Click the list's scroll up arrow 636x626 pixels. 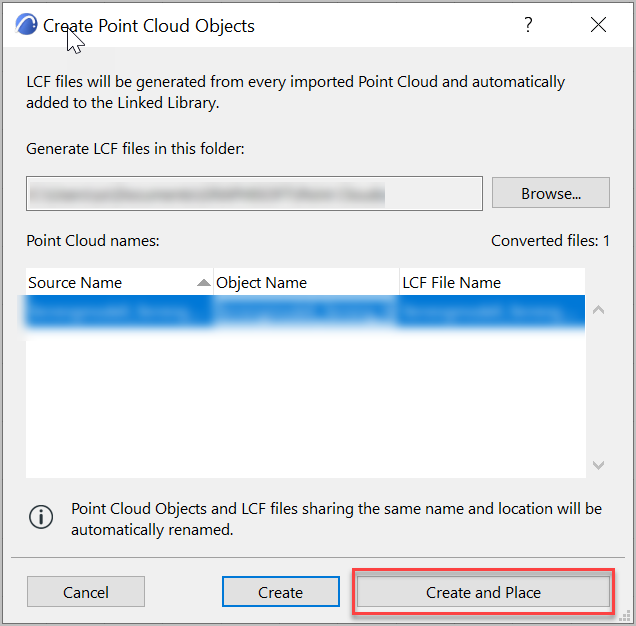598,310
